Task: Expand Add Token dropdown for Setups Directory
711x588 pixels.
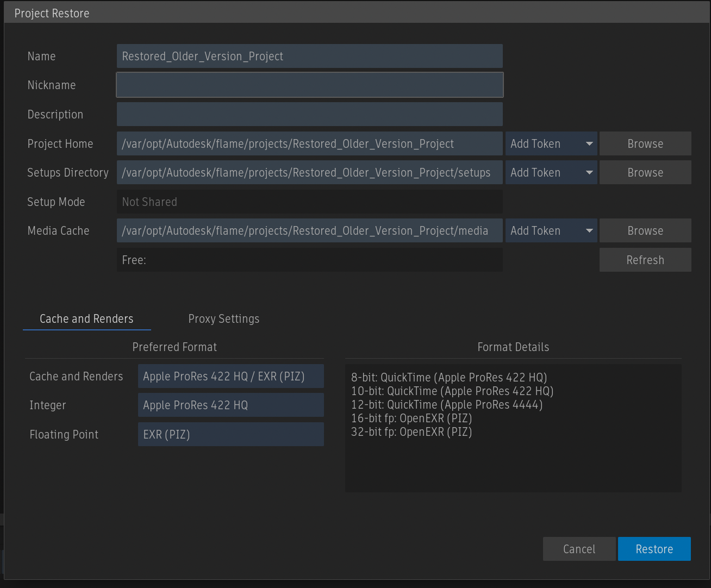Action: [551, 173]
